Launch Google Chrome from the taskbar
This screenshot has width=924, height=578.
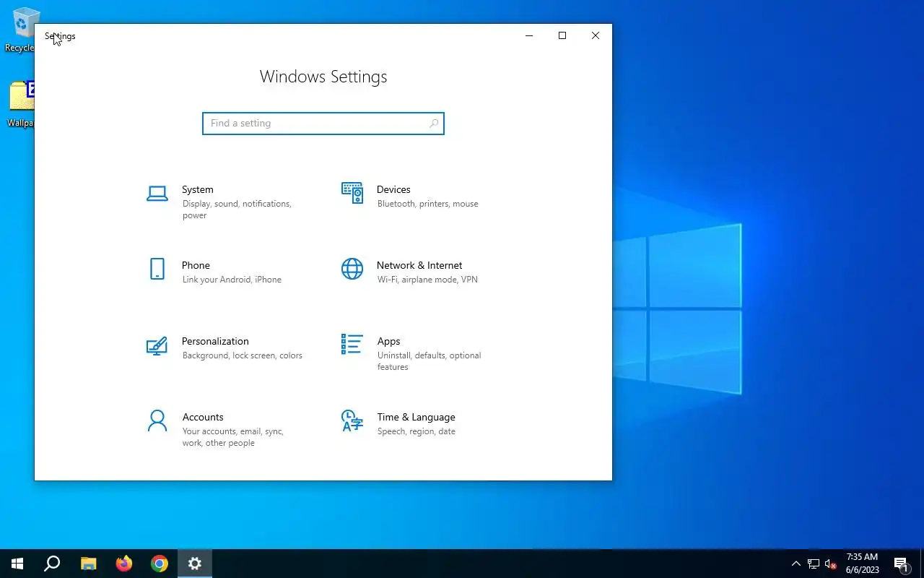point(160,564)
